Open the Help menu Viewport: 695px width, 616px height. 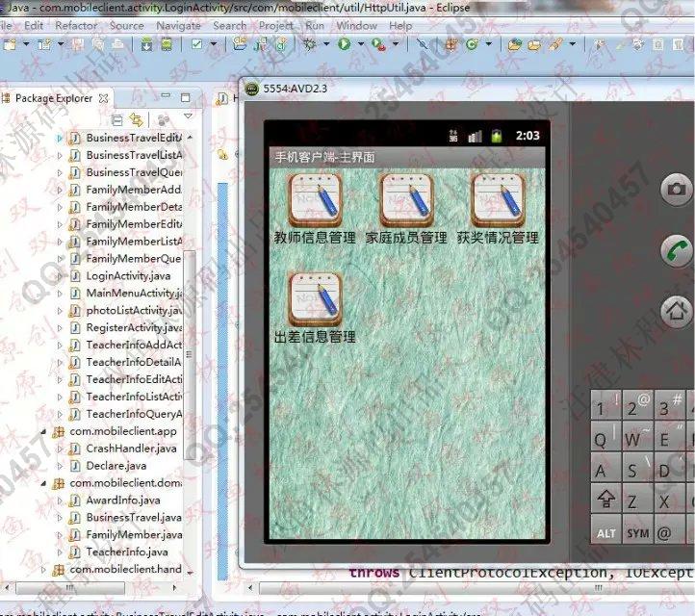point(400,26)
